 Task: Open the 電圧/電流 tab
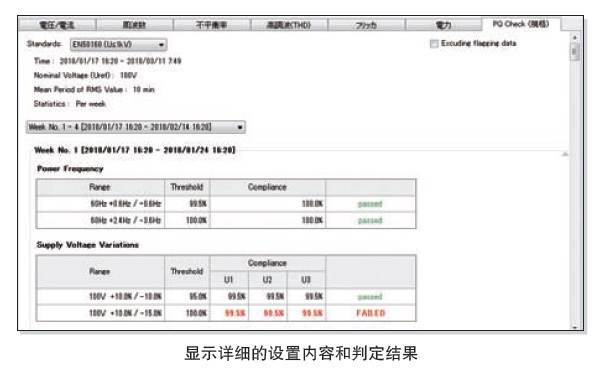pyautogui.click(x=57, y=25)
